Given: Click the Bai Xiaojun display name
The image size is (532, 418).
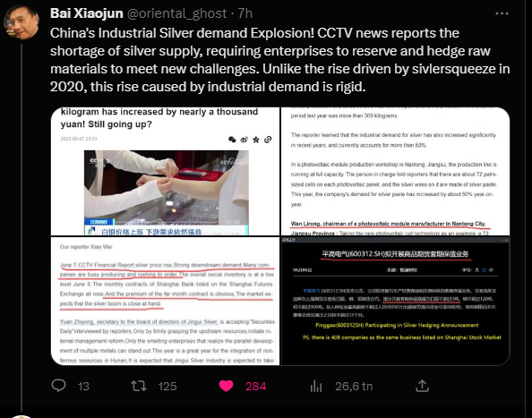Looking at the screenshot, I should (87, 13).
